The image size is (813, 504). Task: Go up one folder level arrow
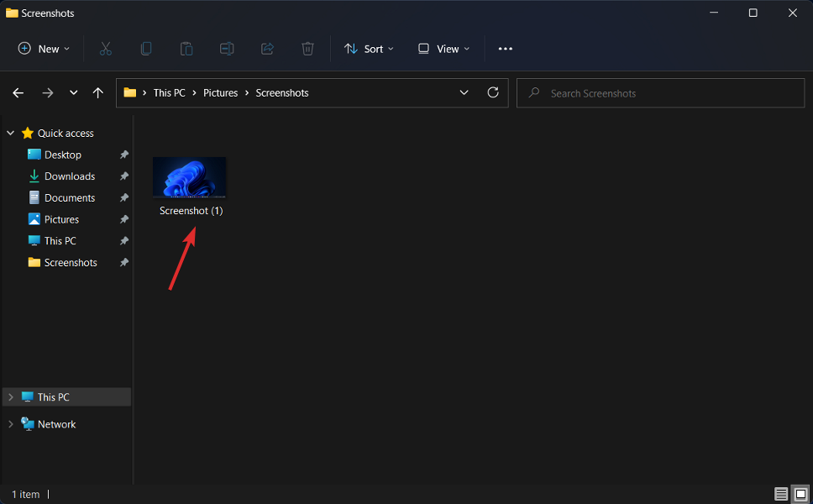click(x=98, y=92)
